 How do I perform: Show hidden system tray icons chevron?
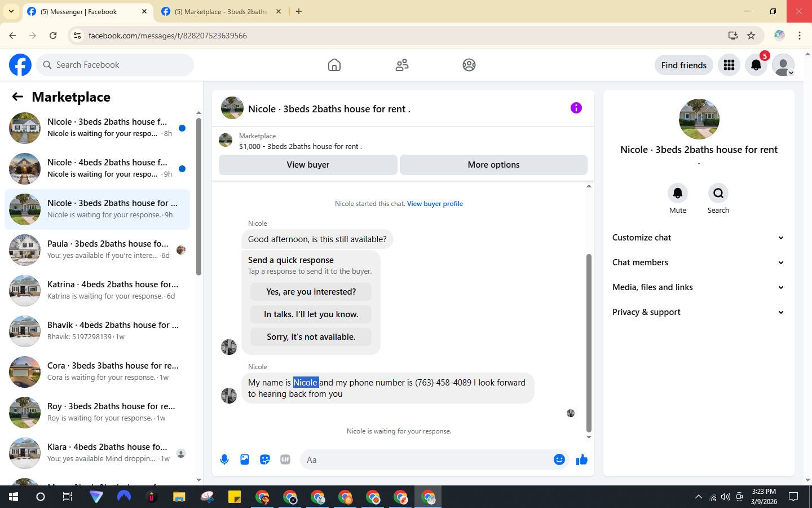[x=699, y=497]
